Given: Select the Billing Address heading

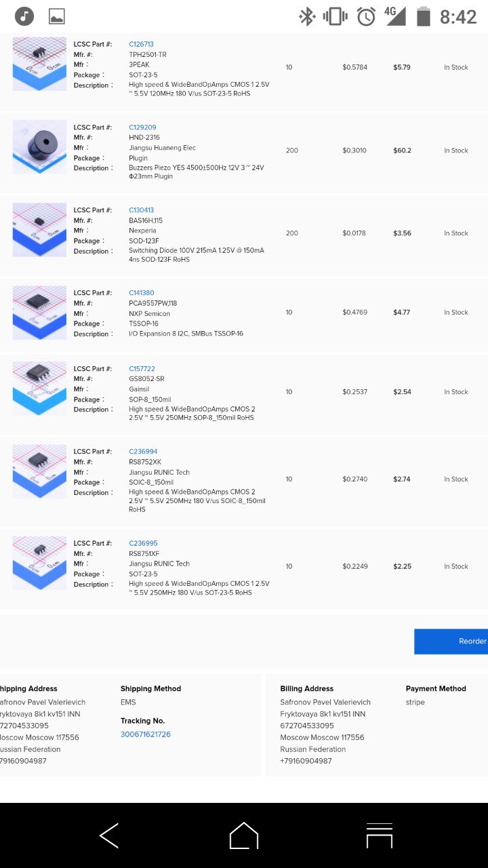Looking at the screenshot, I should pyautogui.click(x=307, y=689).
